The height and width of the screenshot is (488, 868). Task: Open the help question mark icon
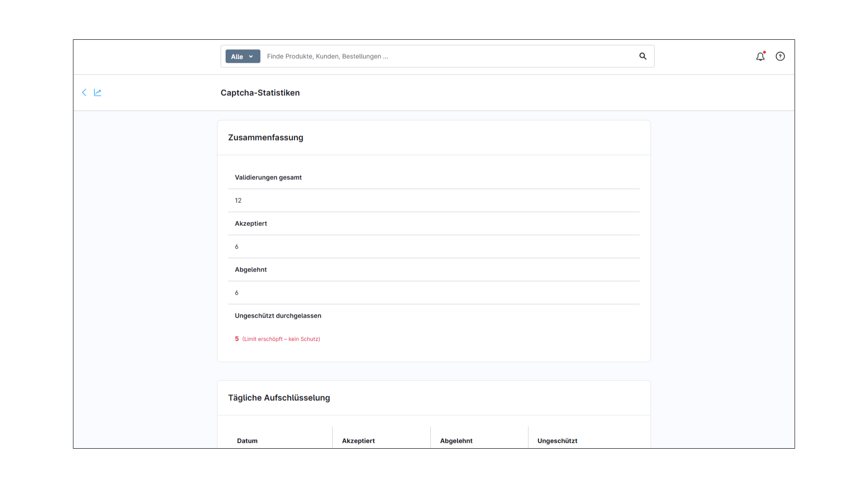tap(780, 56)
